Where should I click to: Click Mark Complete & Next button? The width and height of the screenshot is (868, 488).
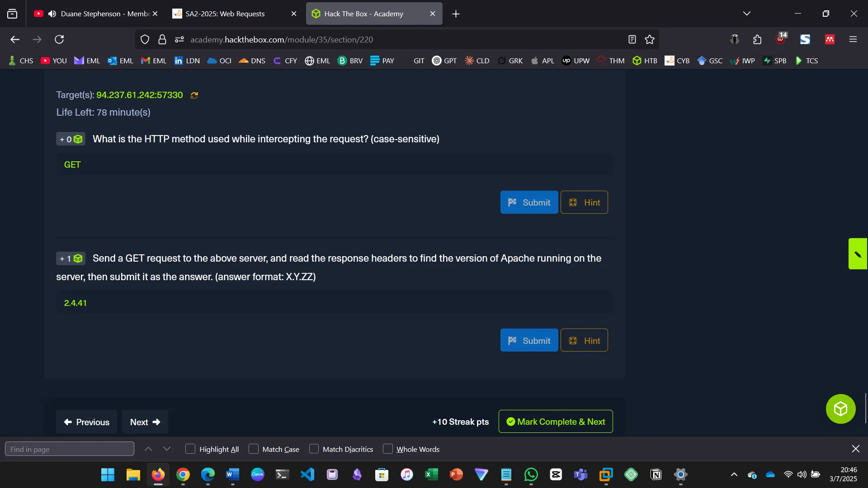coord(555,422)
